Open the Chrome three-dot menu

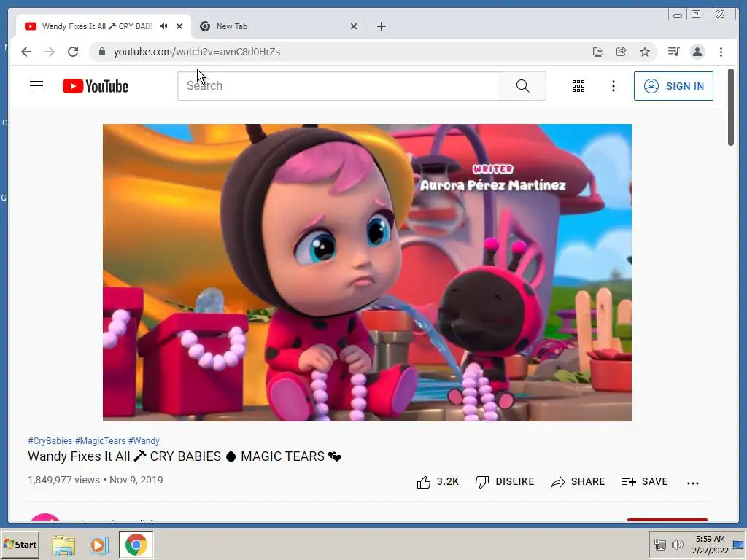721,52
